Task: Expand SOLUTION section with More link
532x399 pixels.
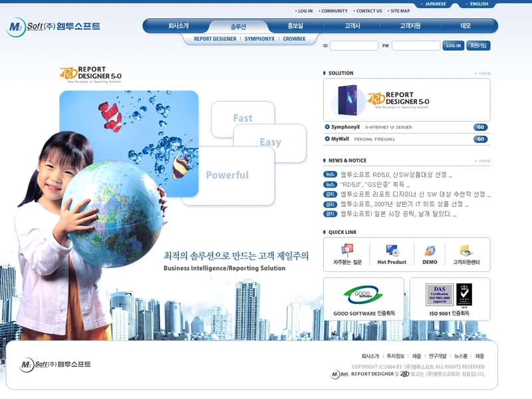Action: click(483, 73)
